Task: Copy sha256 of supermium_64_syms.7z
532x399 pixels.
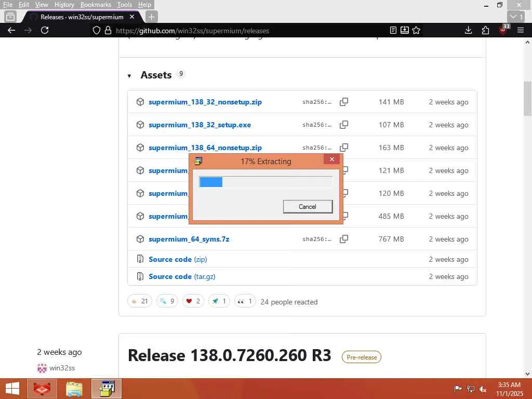Action: pos(344,239)
